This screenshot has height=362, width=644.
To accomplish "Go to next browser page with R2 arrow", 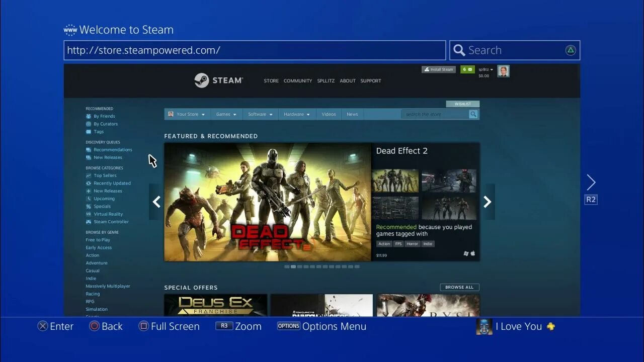I will click(x=591, y=183).
